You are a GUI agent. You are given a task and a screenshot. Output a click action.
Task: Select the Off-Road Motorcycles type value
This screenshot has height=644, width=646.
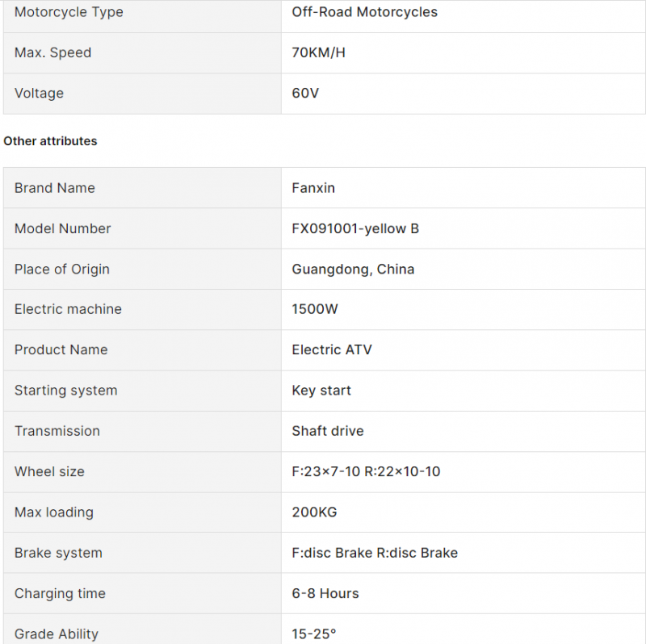click(365, 12)
